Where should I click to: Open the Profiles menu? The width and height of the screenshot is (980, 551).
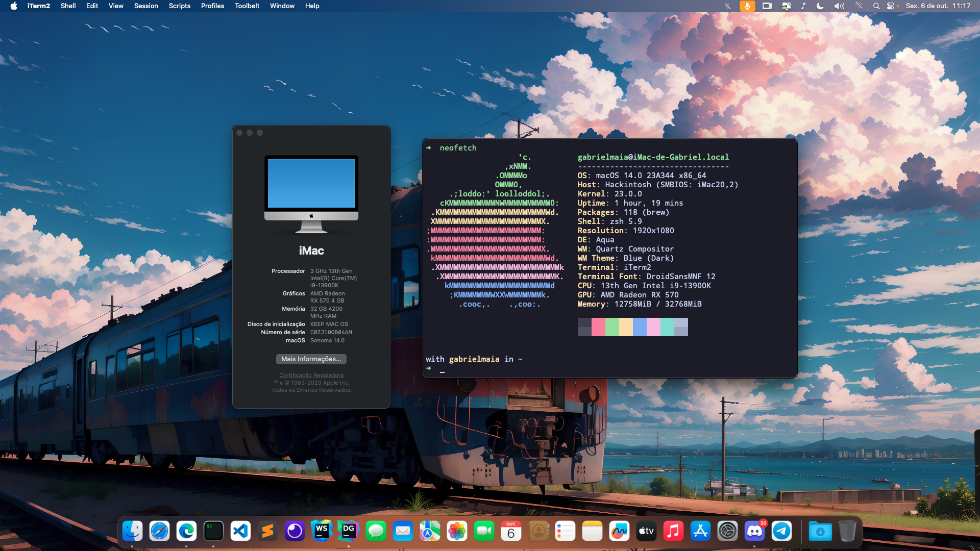[x=212, y=6]
